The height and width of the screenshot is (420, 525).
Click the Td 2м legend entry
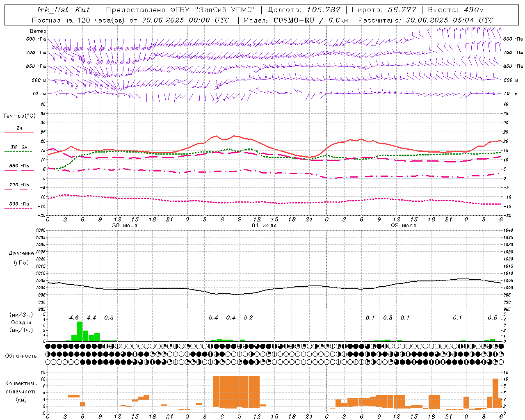(x=19, y=147)
